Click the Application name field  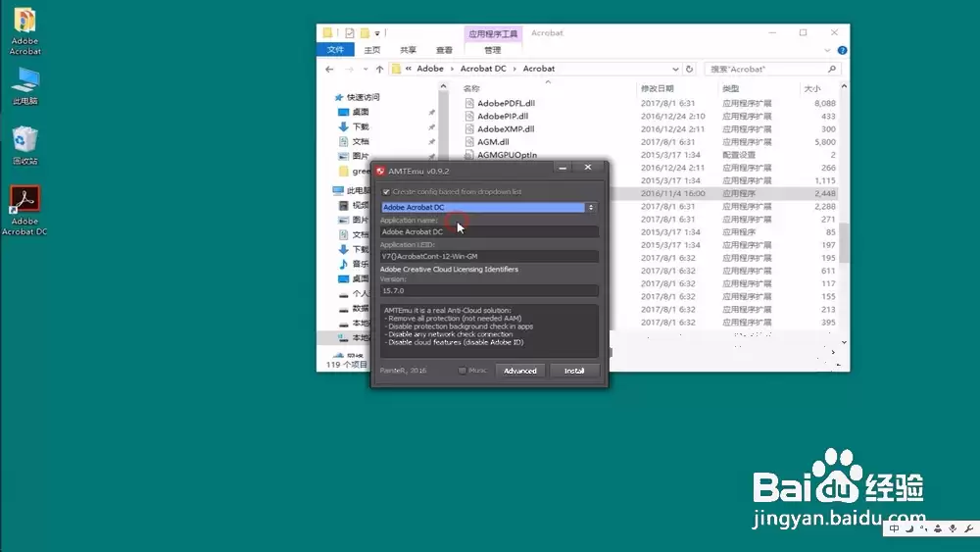pos(489,232)
